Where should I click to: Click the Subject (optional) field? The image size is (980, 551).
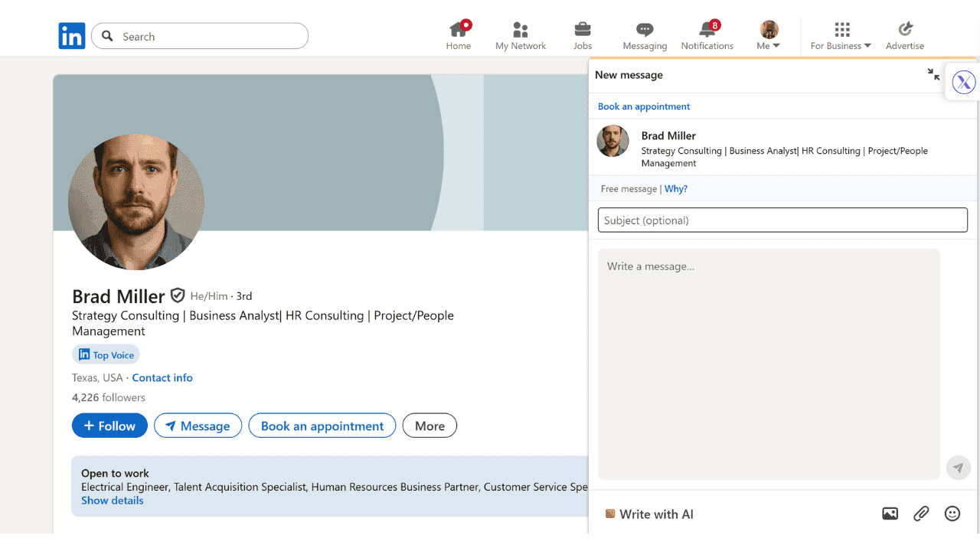pyautogui.click(x=782, y=220)
